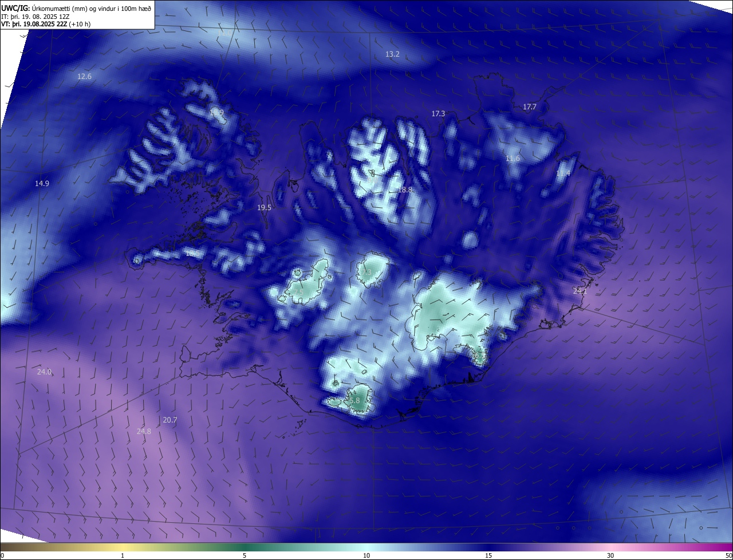The height and width of the screenshot is (560, 733).
Task: Click the 24.0 value in the southwest sea
Action: pos(44,372)
